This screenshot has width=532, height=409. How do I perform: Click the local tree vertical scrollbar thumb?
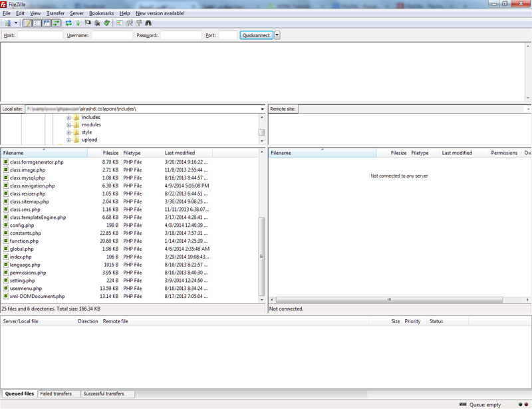[x=261, y=132]
